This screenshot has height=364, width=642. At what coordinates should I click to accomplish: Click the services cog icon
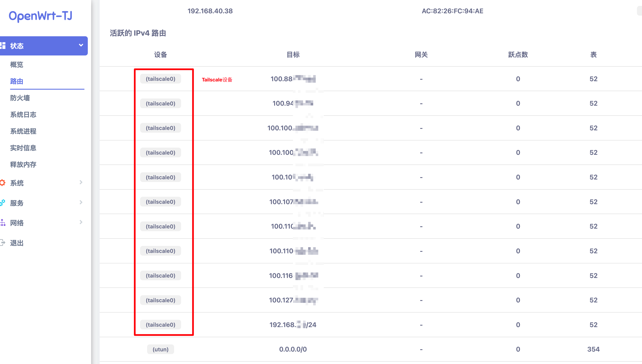coord(3,203)
